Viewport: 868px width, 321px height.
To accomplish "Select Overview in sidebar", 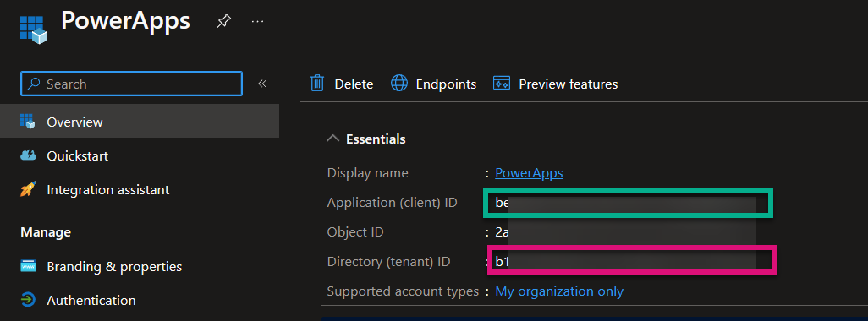I will 140,122.
